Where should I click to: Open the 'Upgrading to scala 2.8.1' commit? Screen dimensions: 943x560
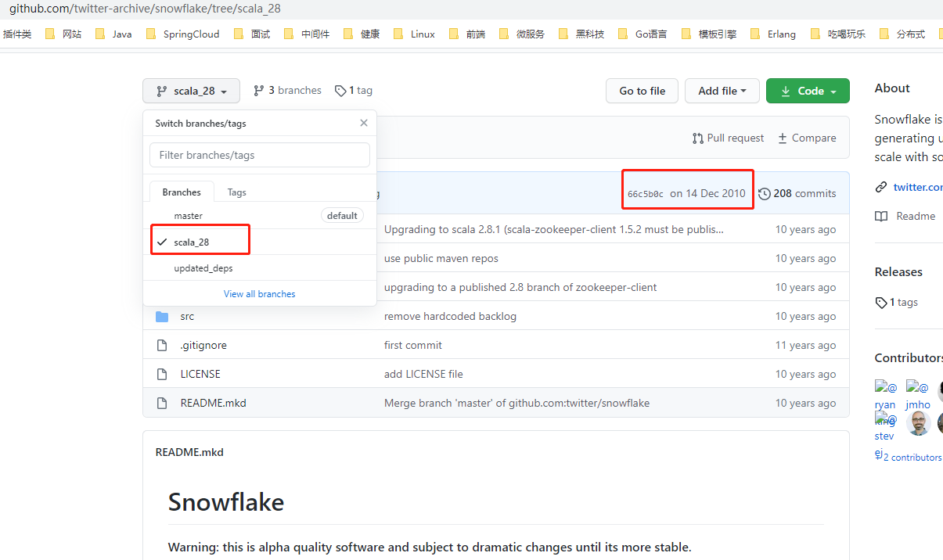554,229
